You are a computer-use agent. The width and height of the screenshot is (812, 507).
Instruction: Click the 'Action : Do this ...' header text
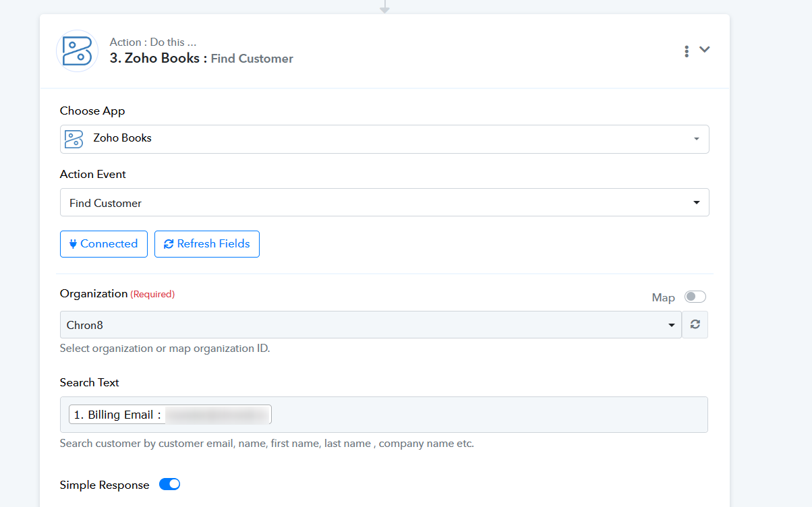coord(153,42)
